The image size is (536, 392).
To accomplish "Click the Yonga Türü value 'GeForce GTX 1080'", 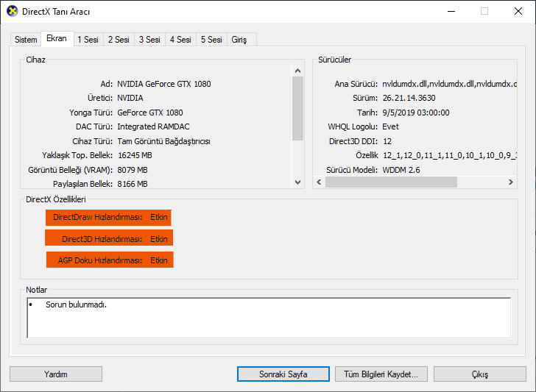I will [150, 113].
